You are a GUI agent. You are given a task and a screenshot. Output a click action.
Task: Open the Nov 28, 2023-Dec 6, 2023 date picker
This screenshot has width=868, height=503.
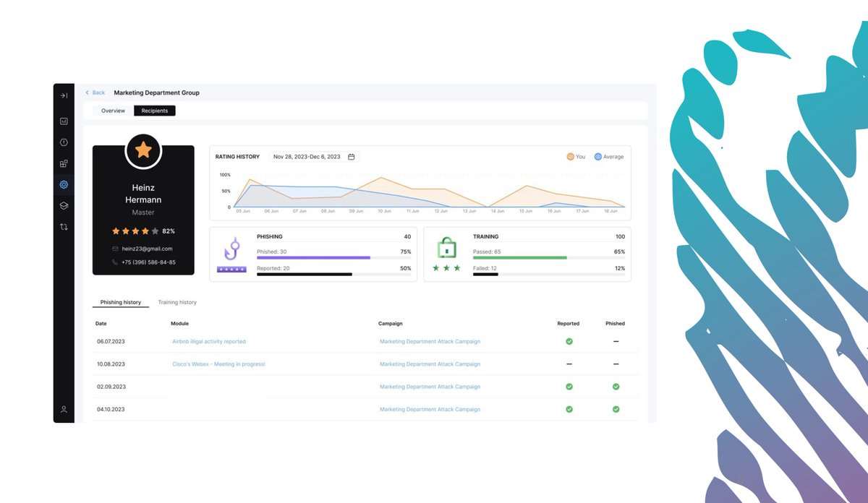[x=314, y=157]
